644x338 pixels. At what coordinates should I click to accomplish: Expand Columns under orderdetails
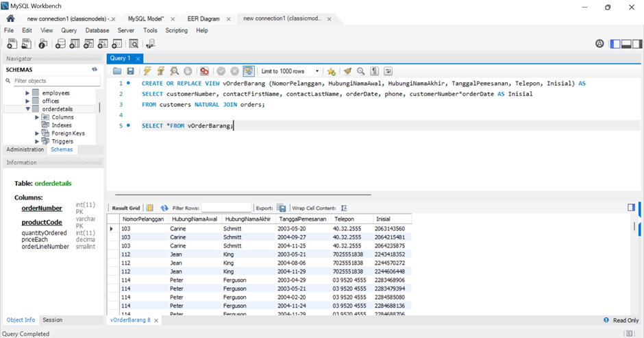pos(37,117)
